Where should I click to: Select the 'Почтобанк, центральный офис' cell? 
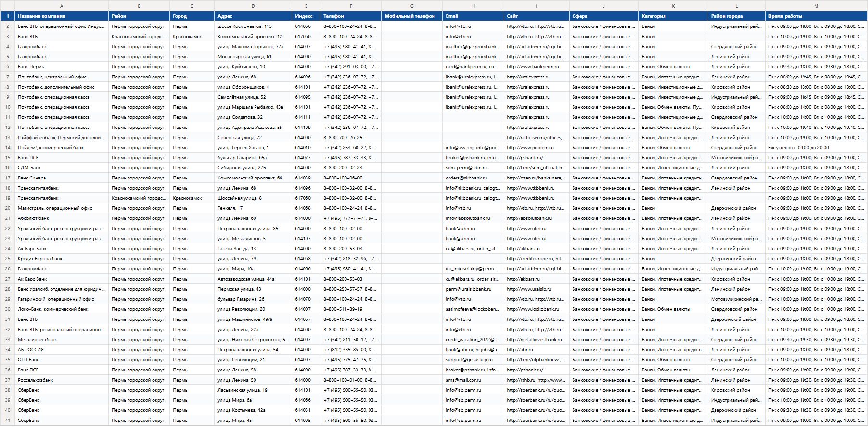pyautogui.click(x=62, y=77)
